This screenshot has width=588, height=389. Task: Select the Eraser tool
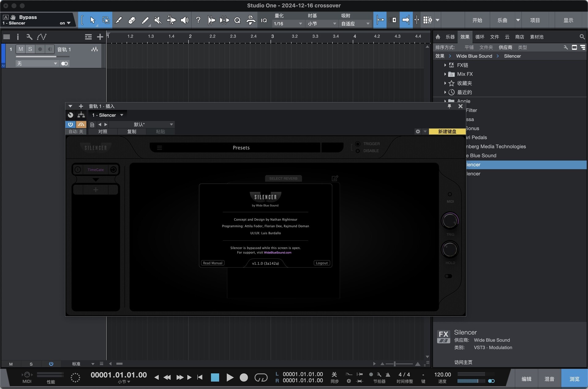point(132,20)
